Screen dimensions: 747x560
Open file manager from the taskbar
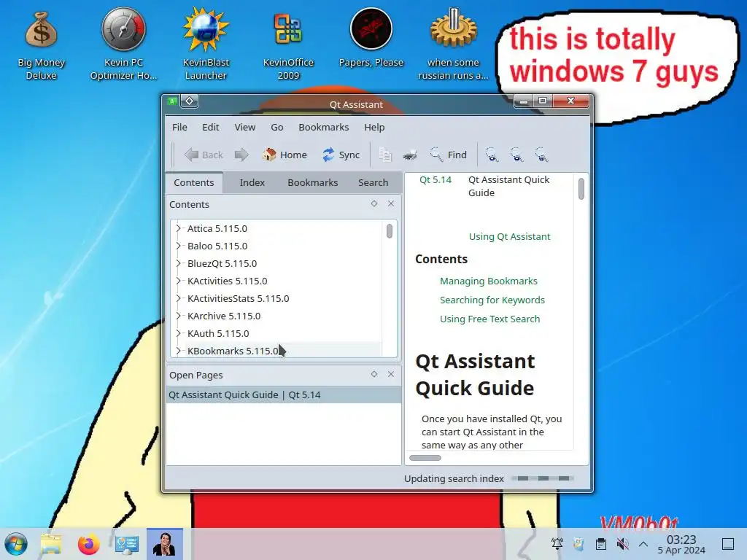pyautogui.click(x=51, y=544)
